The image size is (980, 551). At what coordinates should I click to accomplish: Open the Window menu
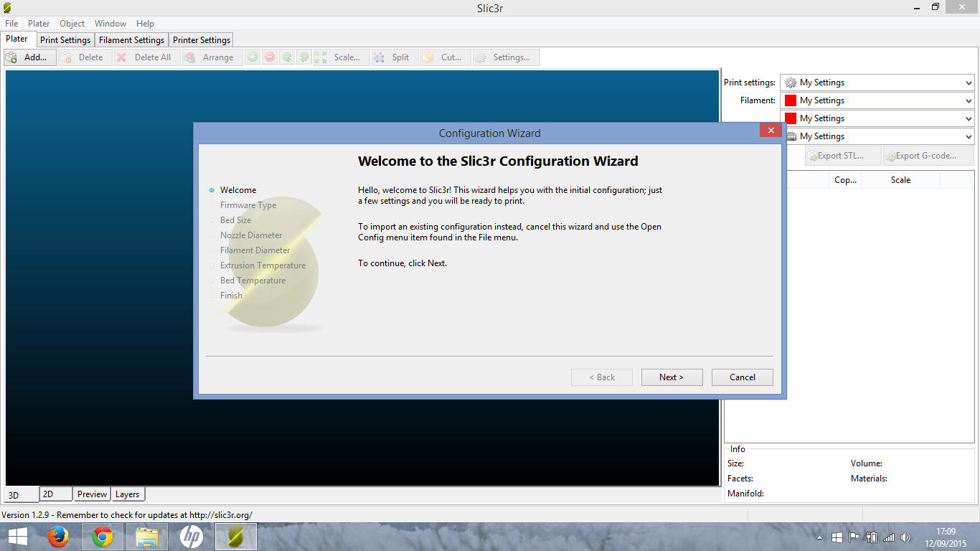pyautogui.click(x=110, y=24)
